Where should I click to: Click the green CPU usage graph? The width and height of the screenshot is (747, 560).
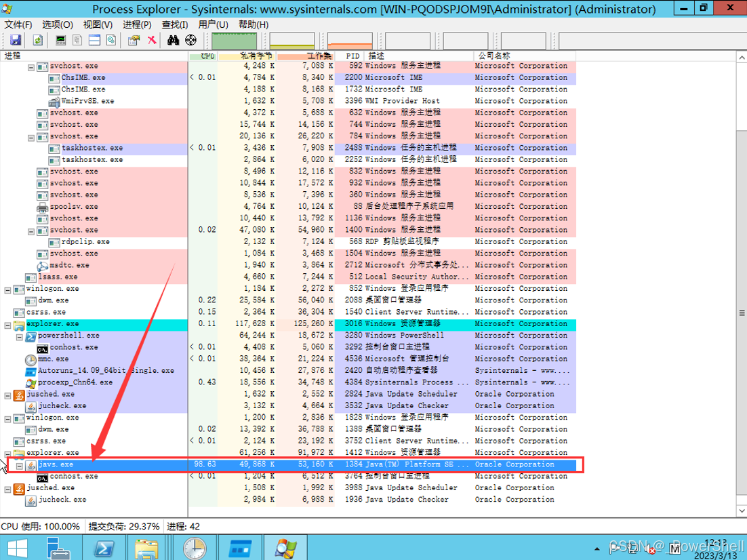click(x=234, y=41)
